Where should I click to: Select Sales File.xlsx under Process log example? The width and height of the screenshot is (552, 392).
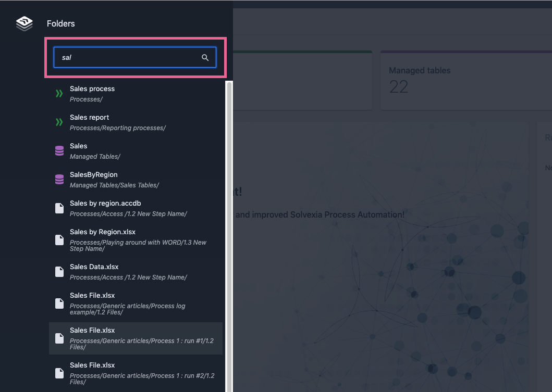coord(92,296)
